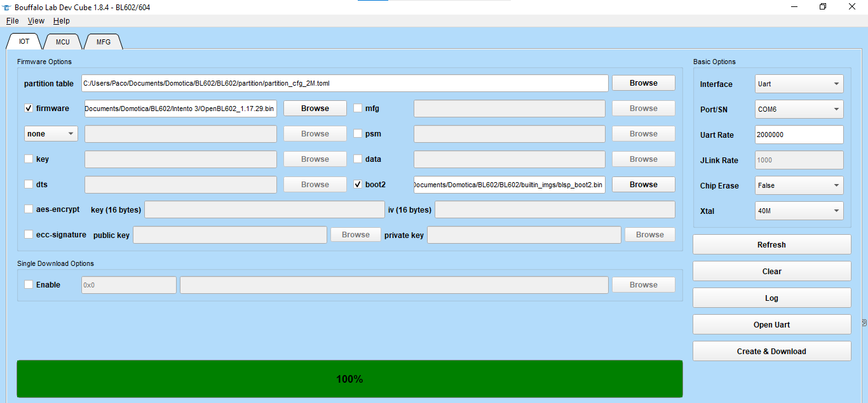The image size is (868, 403).
Task: Browse for firmware bin file
Action: pyautogui.click(x=315, y=109)
